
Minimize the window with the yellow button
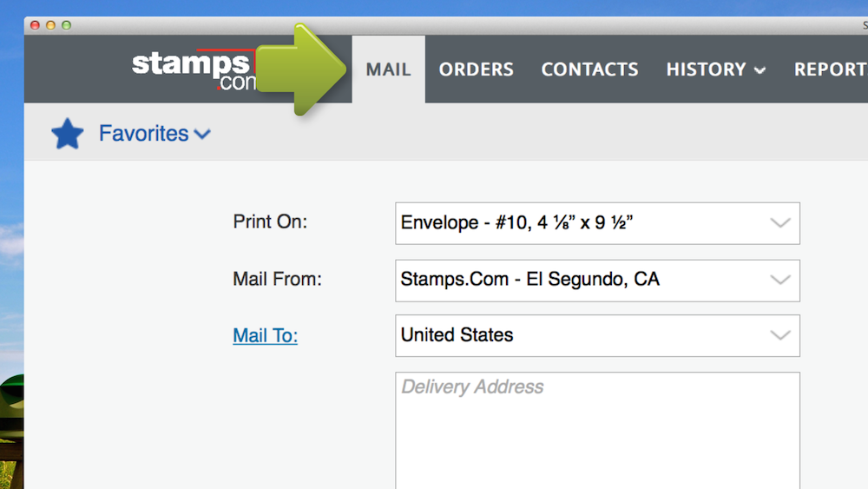(50, 25)
